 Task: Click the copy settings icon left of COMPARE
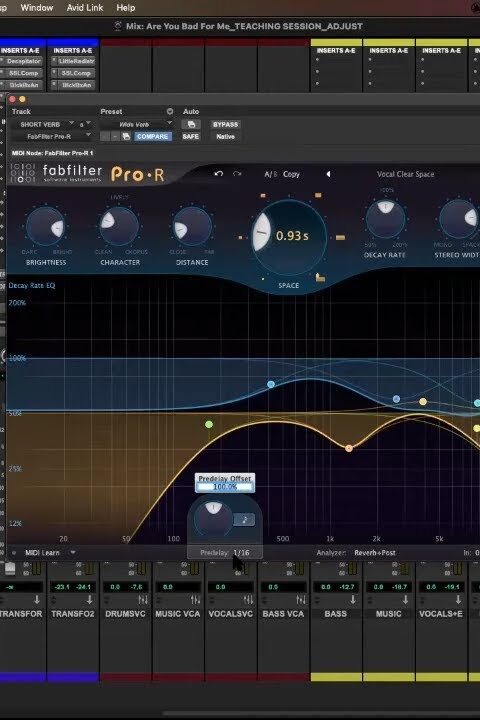[126, 136]
